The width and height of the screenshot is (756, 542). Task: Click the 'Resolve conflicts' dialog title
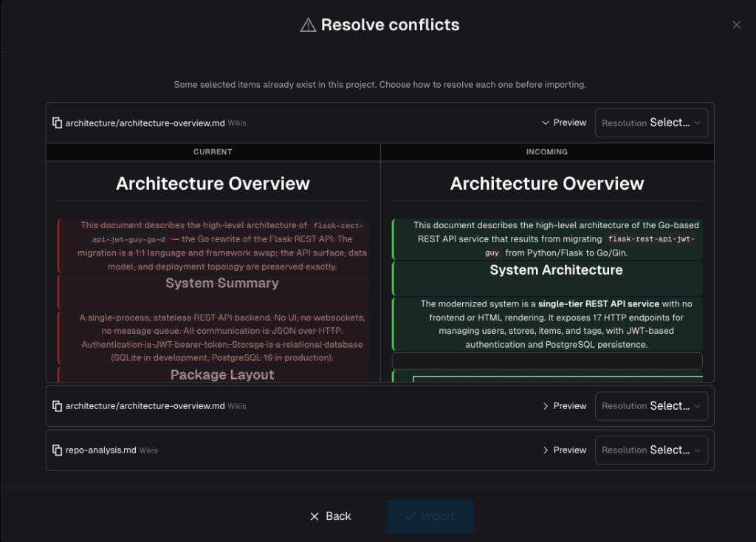[x=390, y=24]
